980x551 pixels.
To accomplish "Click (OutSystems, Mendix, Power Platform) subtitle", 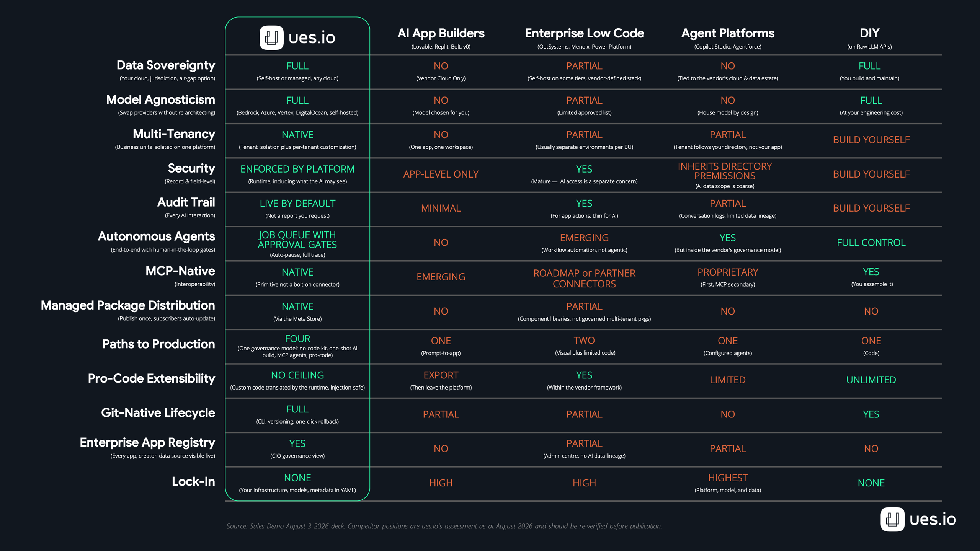I will coord(584,47).
